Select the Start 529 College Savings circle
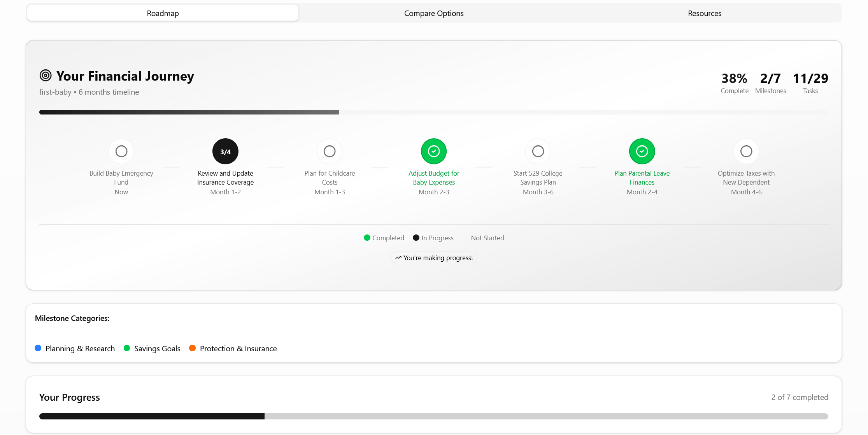868x435 pixels. pyautogui.click(x=538, y=151)
